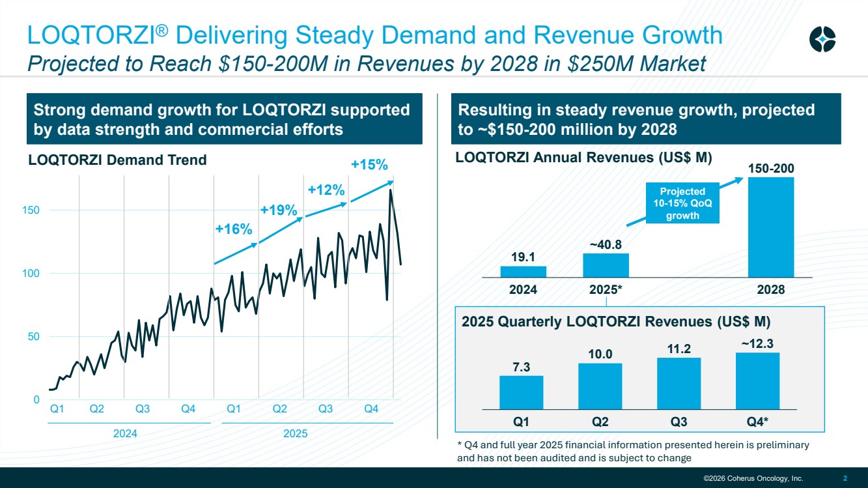This screenshot has height=488, width=868.
Task: Click the +19% growth label
Action: 279,210
